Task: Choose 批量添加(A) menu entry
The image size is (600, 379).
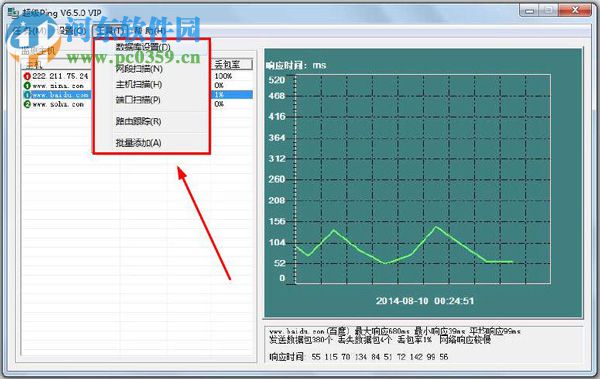Action: tap(139, 143)
